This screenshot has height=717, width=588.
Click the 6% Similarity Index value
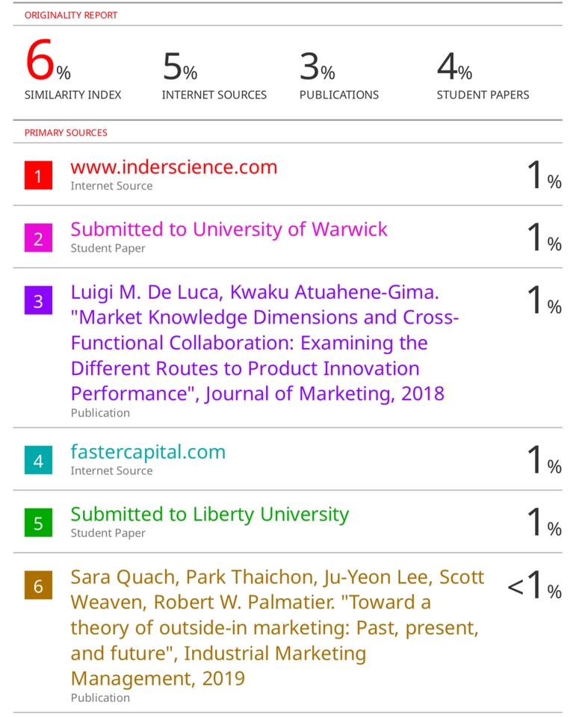(x=48, y=66)
